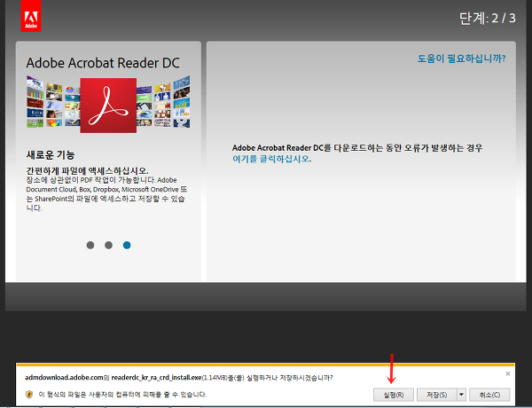
Task: Click the 간편하게 파일에 액세스하십시오 text
Action: tap(87, 170)
